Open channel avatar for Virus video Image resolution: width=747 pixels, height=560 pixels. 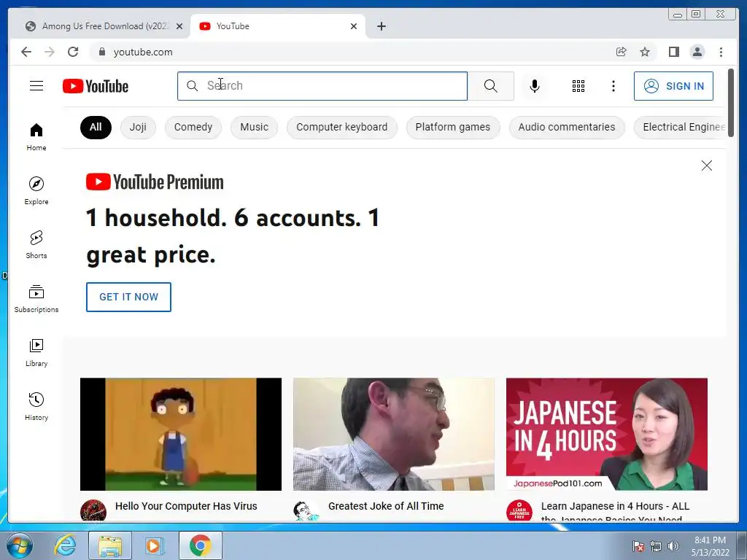(x=93, y=510)
